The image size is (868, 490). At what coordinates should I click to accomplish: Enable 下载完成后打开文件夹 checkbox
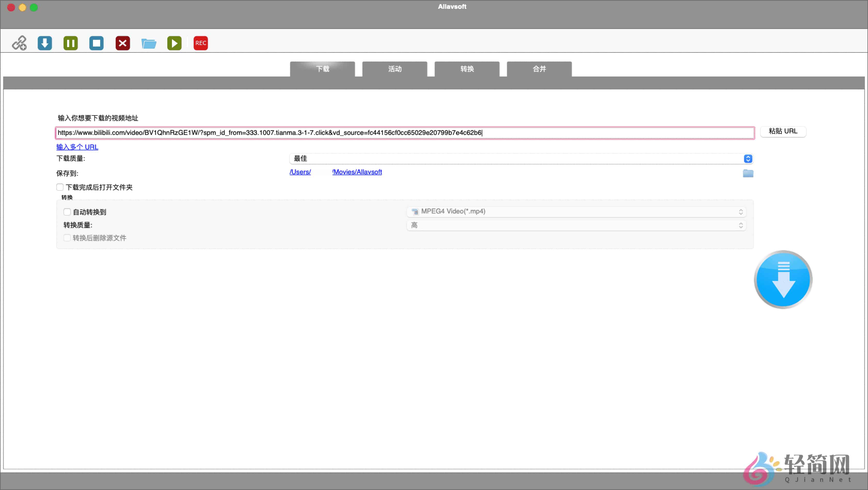click(x=60, y=187)
